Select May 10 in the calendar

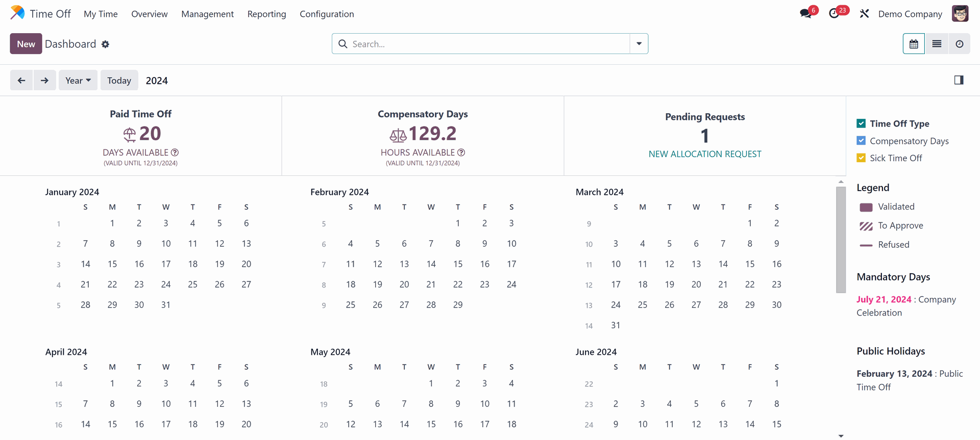485,404
